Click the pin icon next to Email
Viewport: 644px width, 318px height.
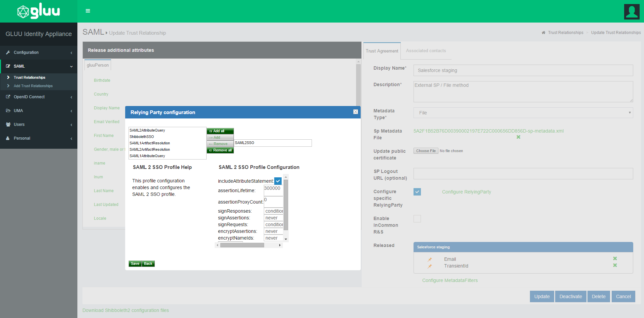coord(430,259)
